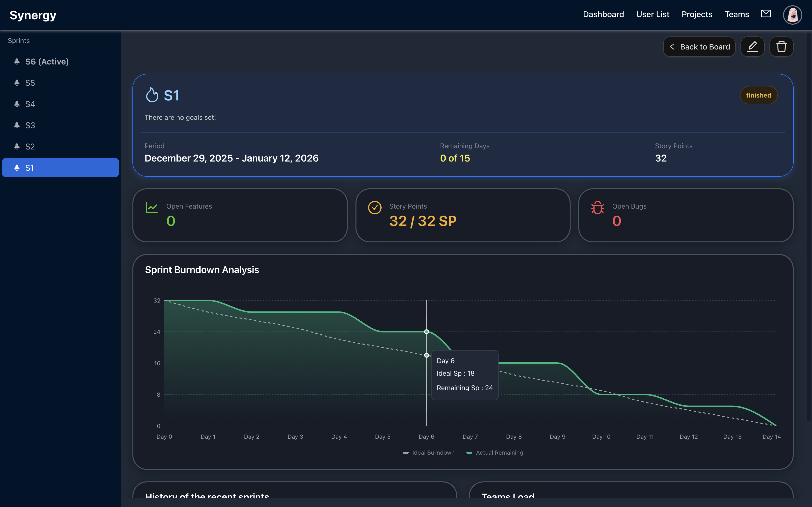The height and width of the screenshot is (507, 812).
Task: Click the Day 6 data point on the chart
Action: pos(427,332)
